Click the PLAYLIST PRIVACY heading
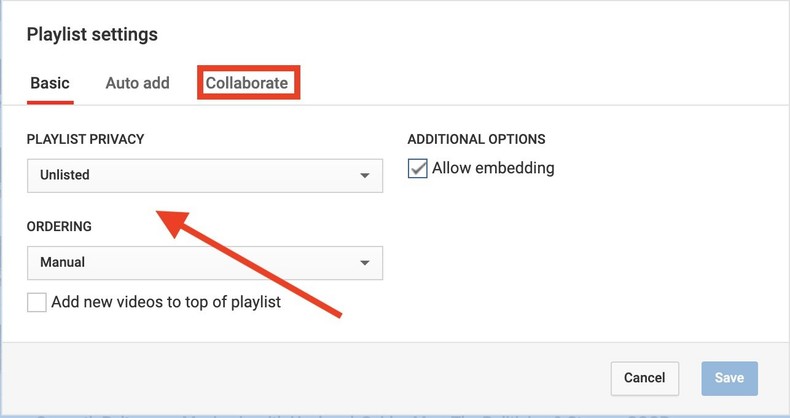This screenshot has width=790, height=418. [x=86, y=139]
